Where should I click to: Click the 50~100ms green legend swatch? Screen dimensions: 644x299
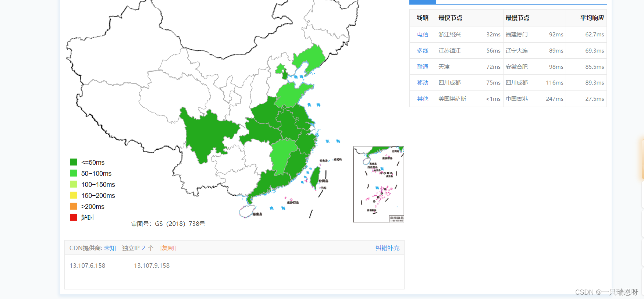point(74,173)
